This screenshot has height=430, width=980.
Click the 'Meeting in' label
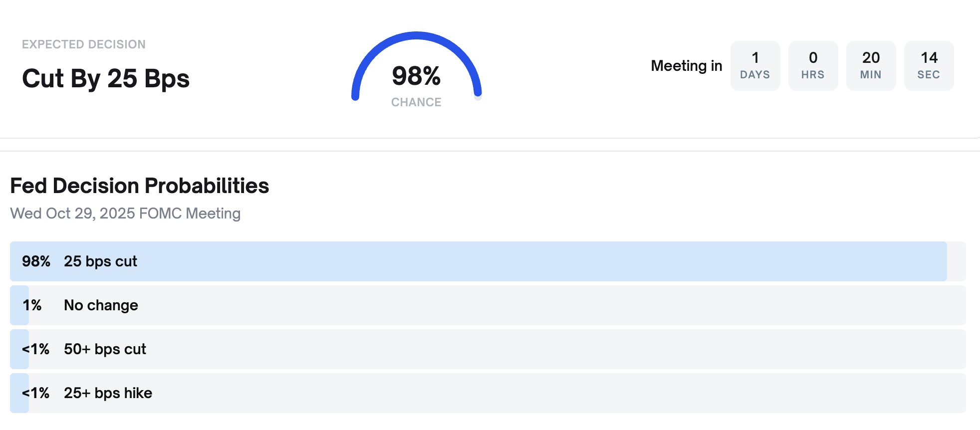(x=687, y=66)
